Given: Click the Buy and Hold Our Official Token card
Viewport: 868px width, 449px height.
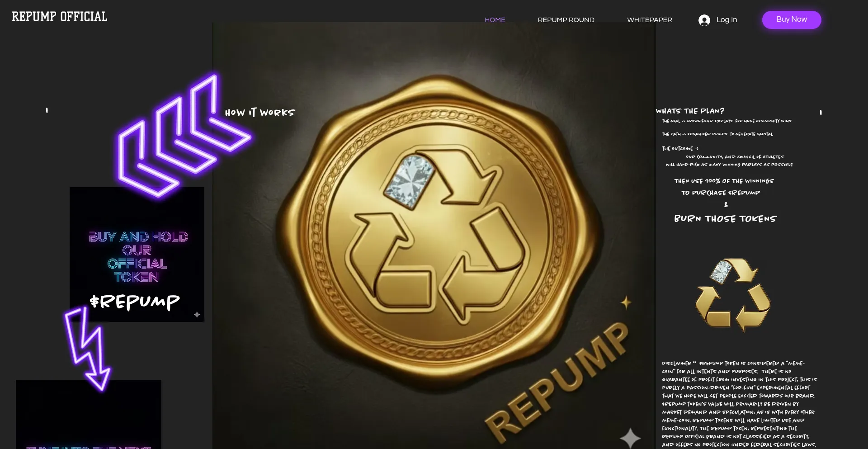Looking at the screenshot, I should [137, 255].
